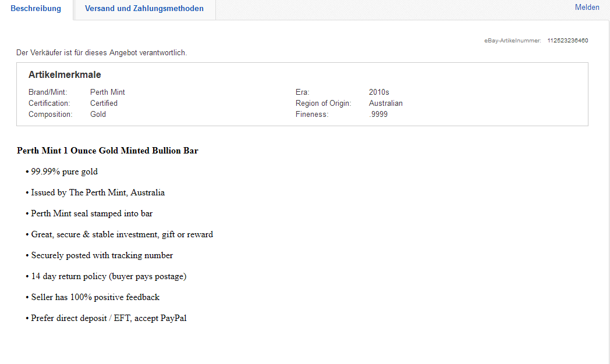Screen dimensions: 610x364
Task: Click the Certification label
Action: click(49, 104)
